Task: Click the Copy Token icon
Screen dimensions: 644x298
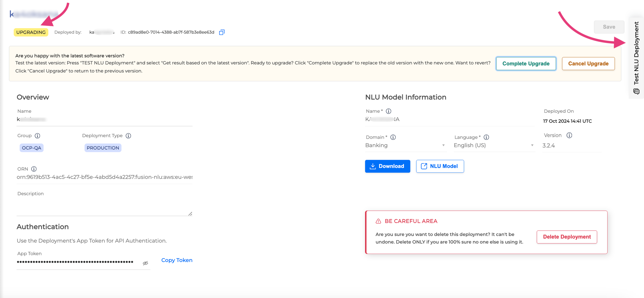Action: point(176,260)
